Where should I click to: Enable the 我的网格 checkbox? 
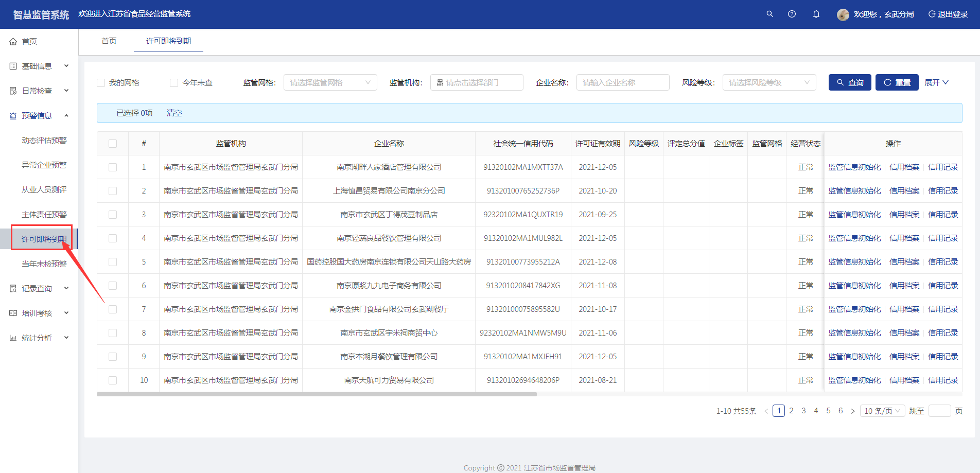[101, 83]
